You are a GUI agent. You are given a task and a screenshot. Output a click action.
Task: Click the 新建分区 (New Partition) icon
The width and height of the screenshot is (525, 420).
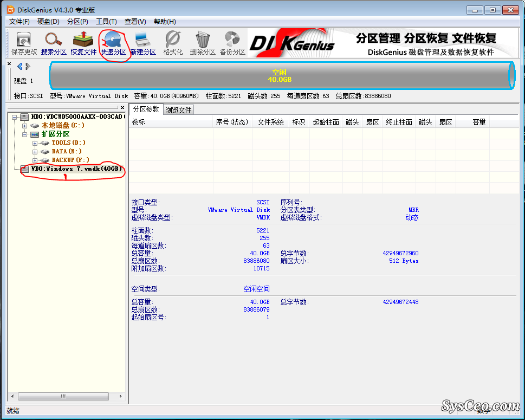pyautogui.click(x=143, y=43)
